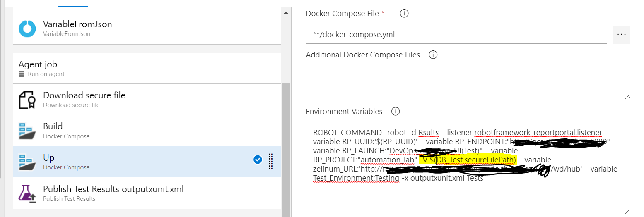Open Publish Test Results outputxunit.xml task
Screen dimensions: 644x217
click(x=147, y=193)
